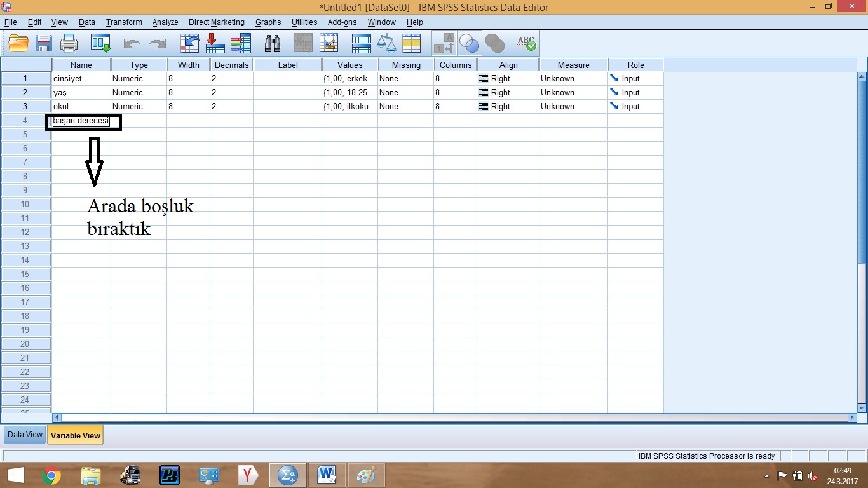Open Weight cases via the scales icon

click(386, 43)
